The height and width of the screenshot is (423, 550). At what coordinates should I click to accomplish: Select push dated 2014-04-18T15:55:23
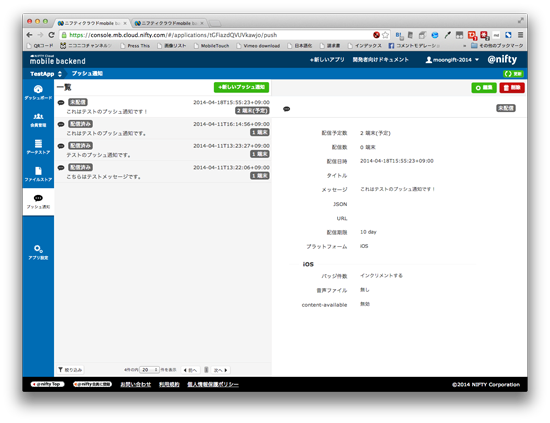pos(163,107)
